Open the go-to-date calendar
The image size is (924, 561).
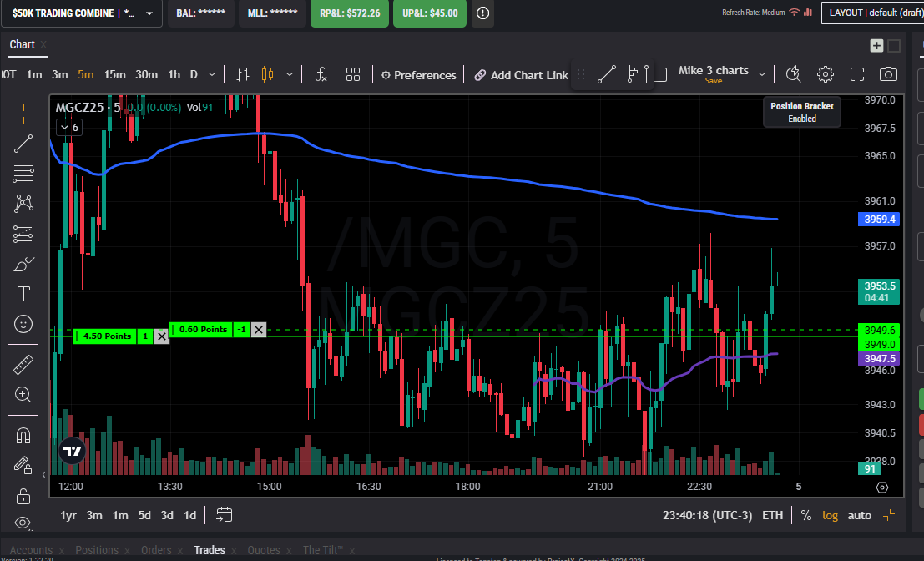tap(224, 515)
